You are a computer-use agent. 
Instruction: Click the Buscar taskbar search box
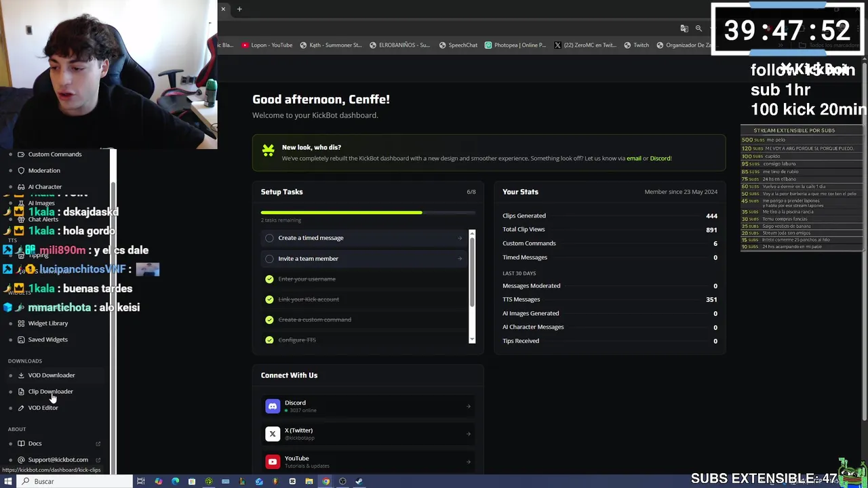click(x=75, y=481)
